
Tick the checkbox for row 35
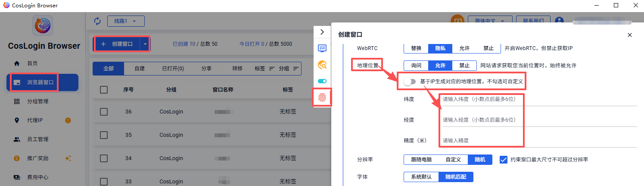pos(104,135)
